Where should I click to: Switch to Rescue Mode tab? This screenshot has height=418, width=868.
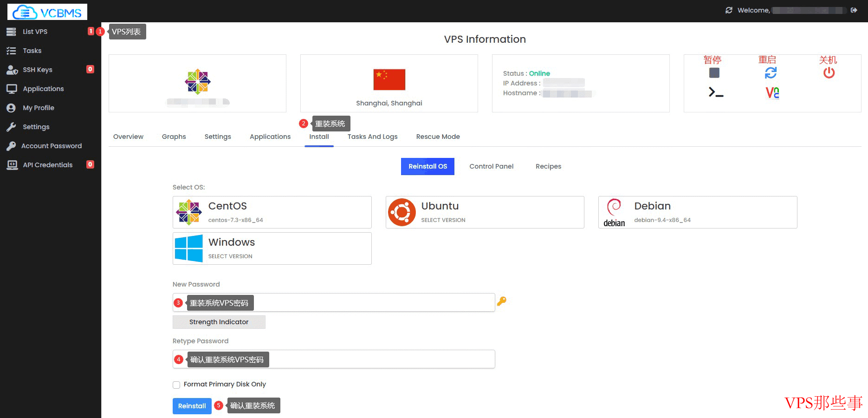[438, 137]
